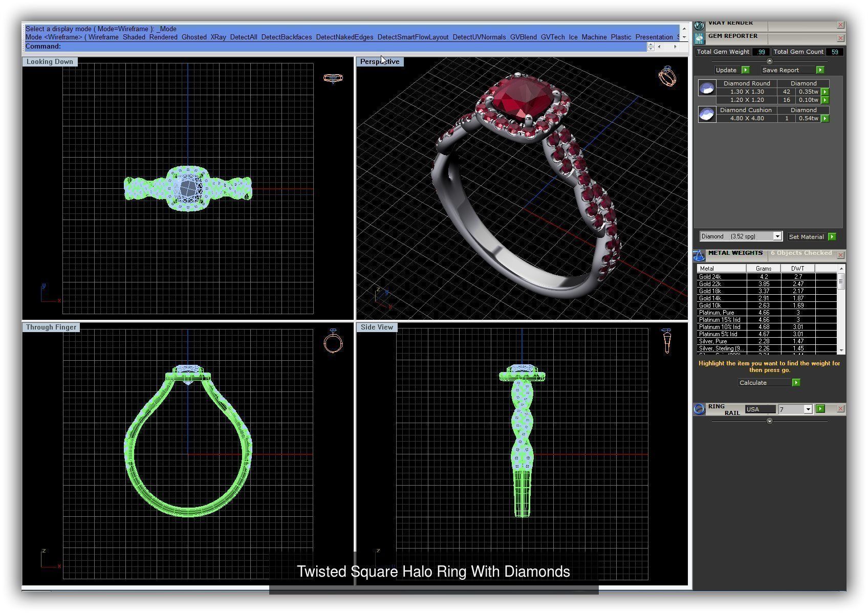Click the Grams column header
The width and height of the screenshot is (868, 613).
point(764,269)
